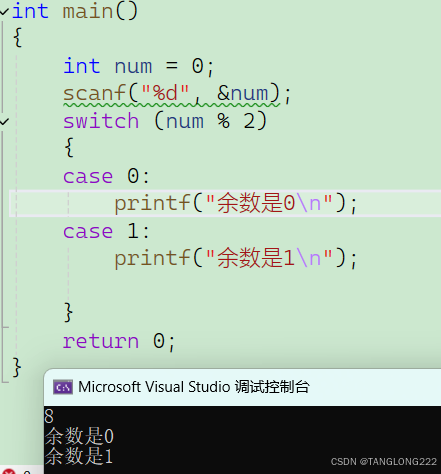Click the console input value 8
Screen dimensions: 441x474
[x=49, y=416]
